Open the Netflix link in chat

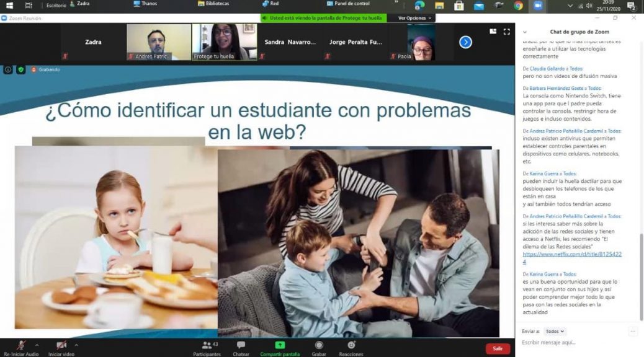point(572,258)
